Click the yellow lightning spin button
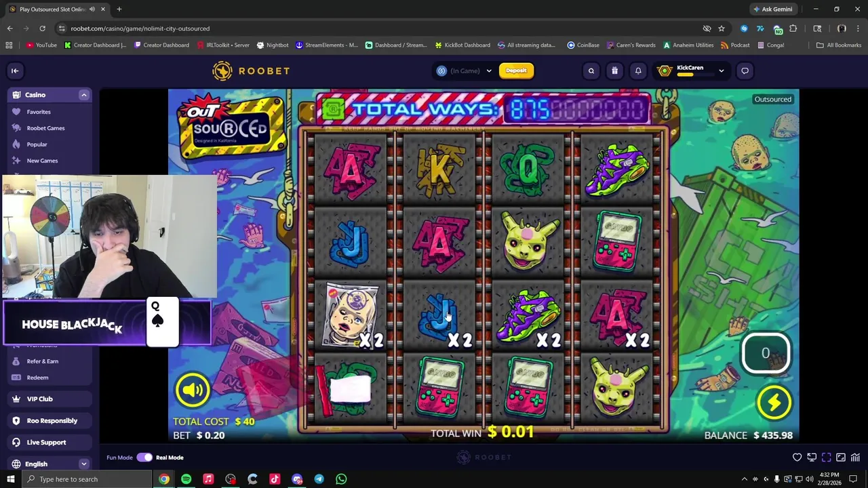Viewport: 868px width, 488px height. click(774, 403)
